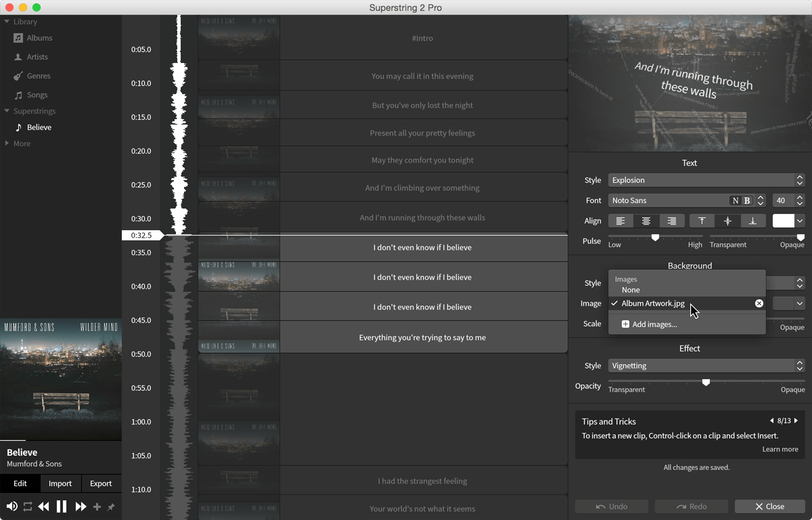Click the Undo button

point(611,506)
